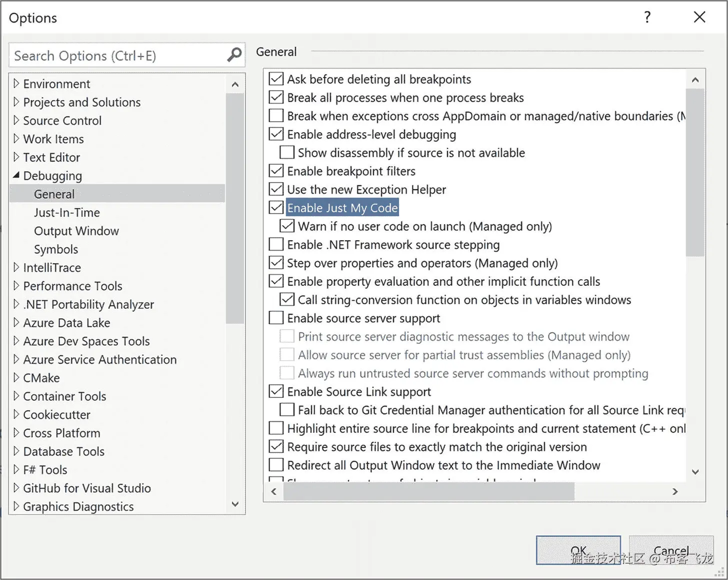This screenshot has width=728, height=580.
Task: Expand the Performance Tools node
Action: click(16, 286)
